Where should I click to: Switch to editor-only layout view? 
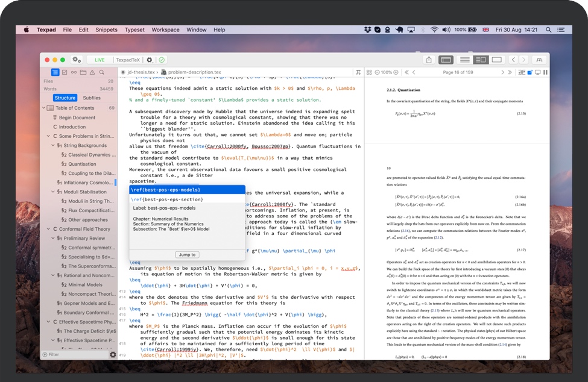point(465,60)
